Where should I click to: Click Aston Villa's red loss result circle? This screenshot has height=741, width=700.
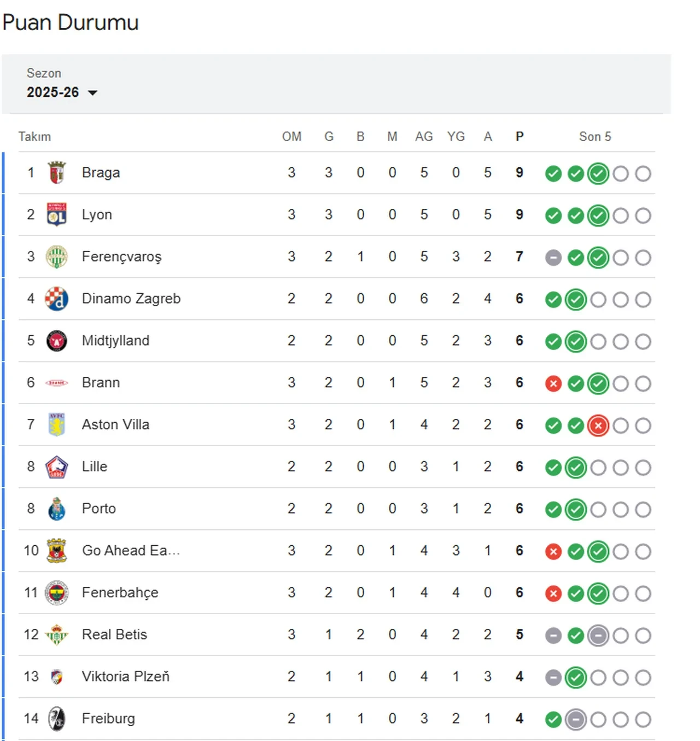click(x=598, y=425)
